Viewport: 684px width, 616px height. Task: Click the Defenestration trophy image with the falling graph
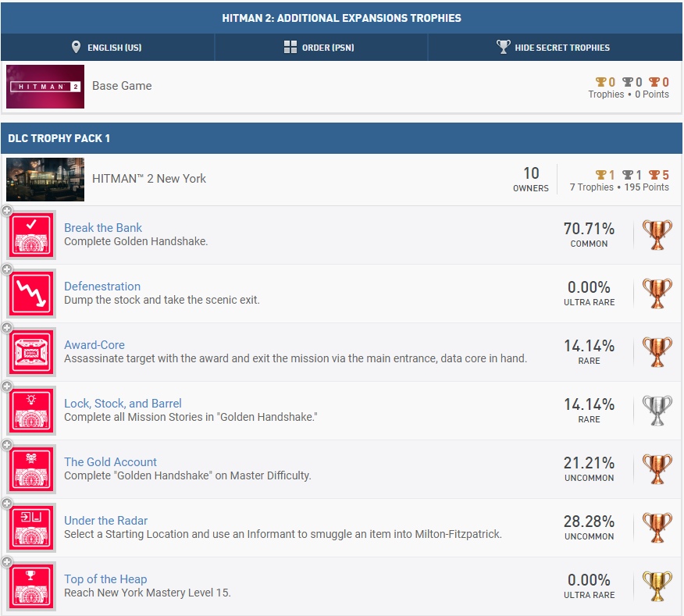(31, 294)
